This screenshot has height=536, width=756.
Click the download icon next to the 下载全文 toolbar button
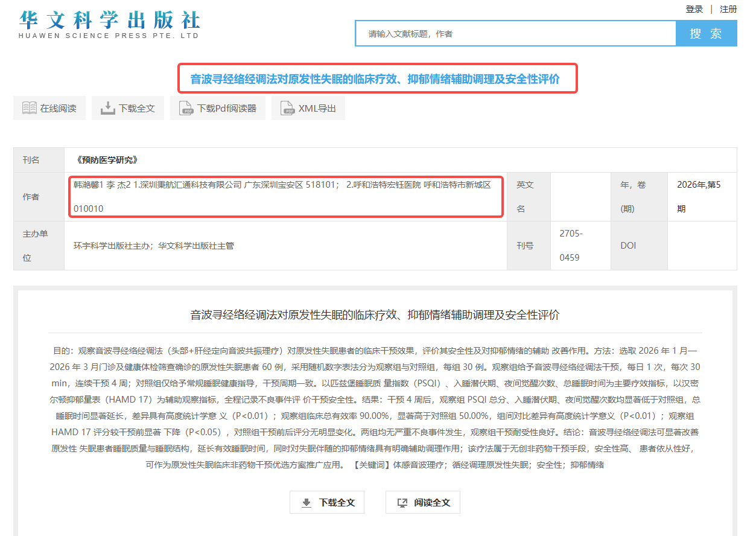click(107, 108)
